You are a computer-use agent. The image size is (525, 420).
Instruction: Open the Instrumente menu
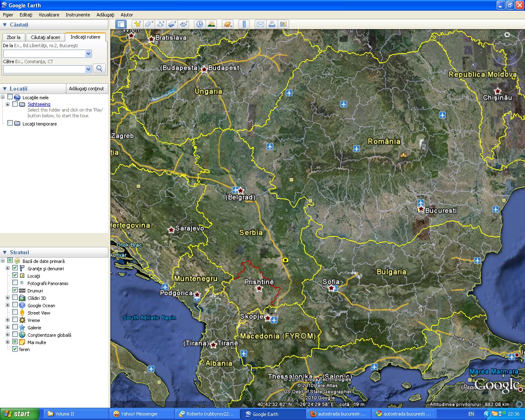coord(78,15)
